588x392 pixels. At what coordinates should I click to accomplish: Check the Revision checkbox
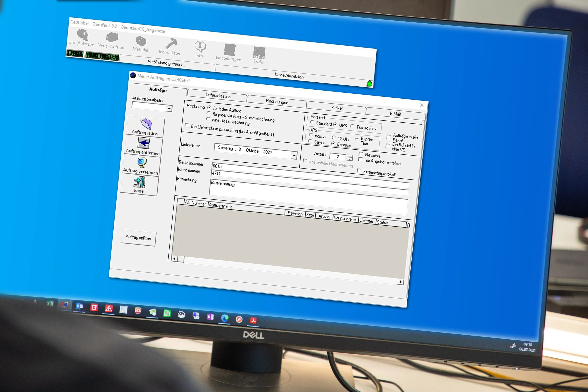[x=361, y=154]
